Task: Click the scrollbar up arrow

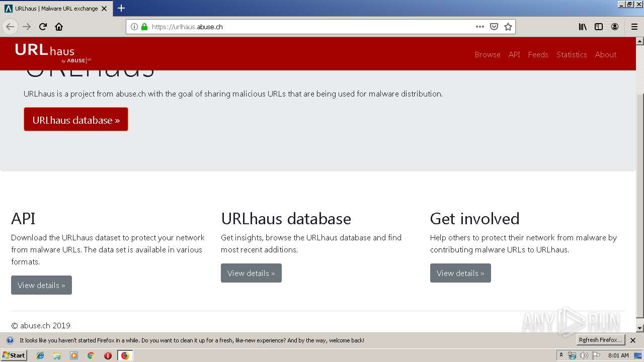Action: click(640, 41)
